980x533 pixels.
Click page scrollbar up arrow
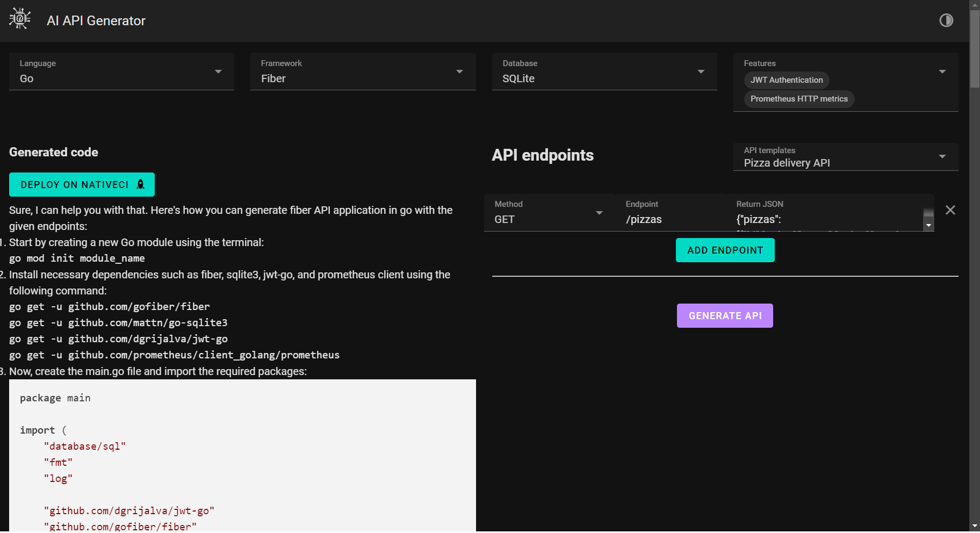click(x=975, y=4)
